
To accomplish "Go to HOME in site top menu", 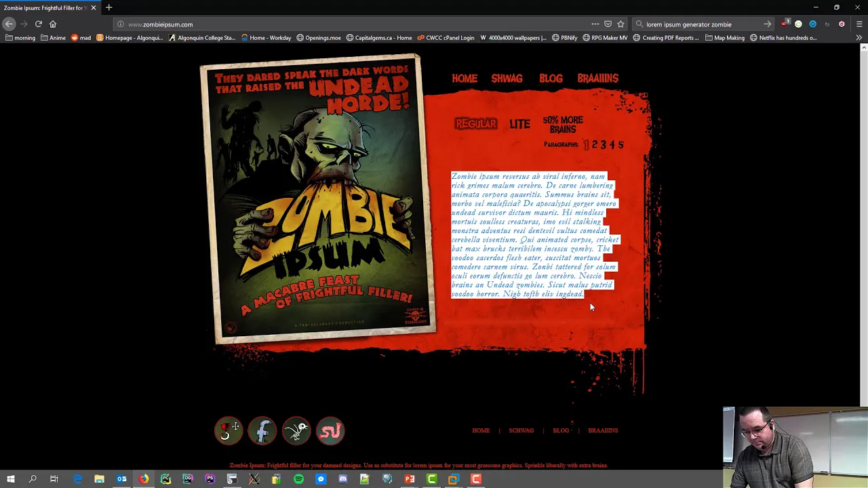I will [465, 79].
